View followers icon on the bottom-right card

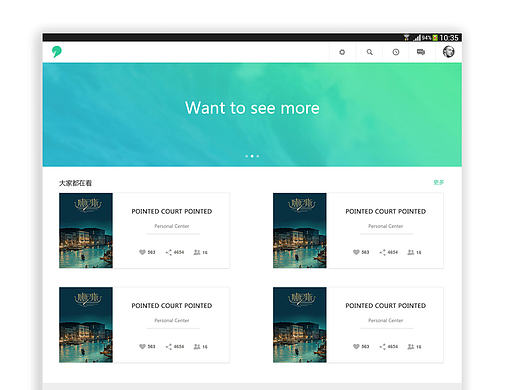point(411,347)
